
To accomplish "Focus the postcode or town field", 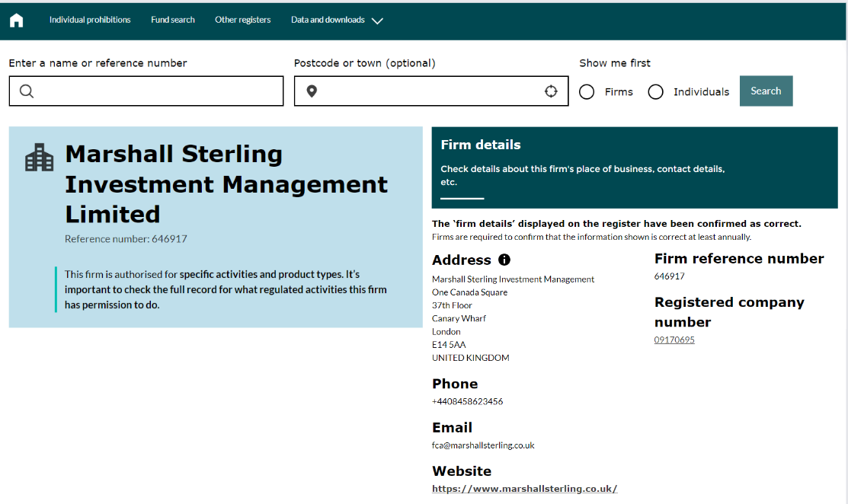I will coord(431,91).
